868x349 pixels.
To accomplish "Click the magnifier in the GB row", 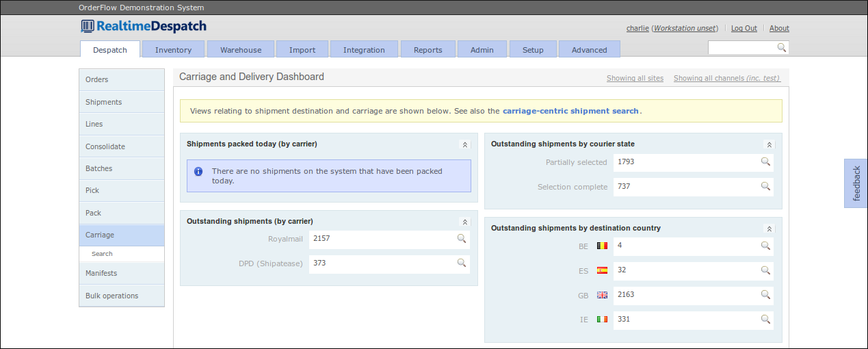I will point(765,294).
